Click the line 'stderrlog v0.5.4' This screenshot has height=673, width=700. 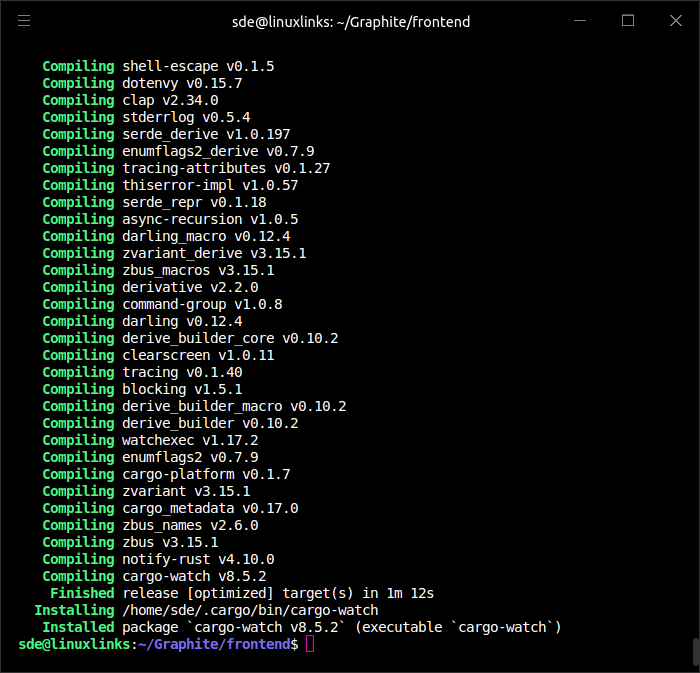(186, 117)
